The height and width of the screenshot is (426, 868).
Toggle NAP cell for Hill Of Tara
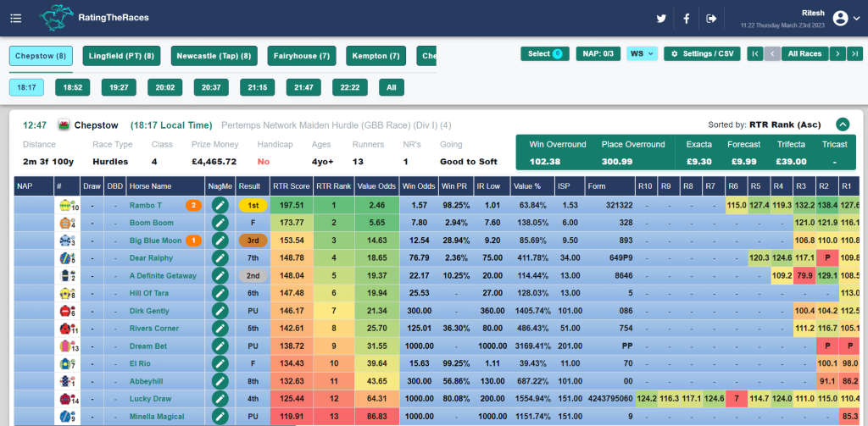[33, 293]
